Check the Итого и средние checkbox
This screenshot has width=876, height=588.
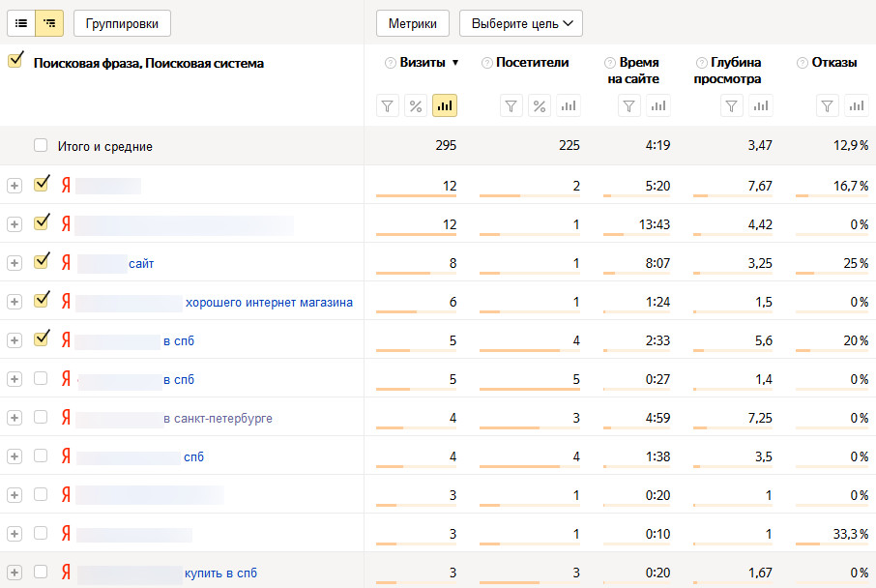(x=41, y=146)
